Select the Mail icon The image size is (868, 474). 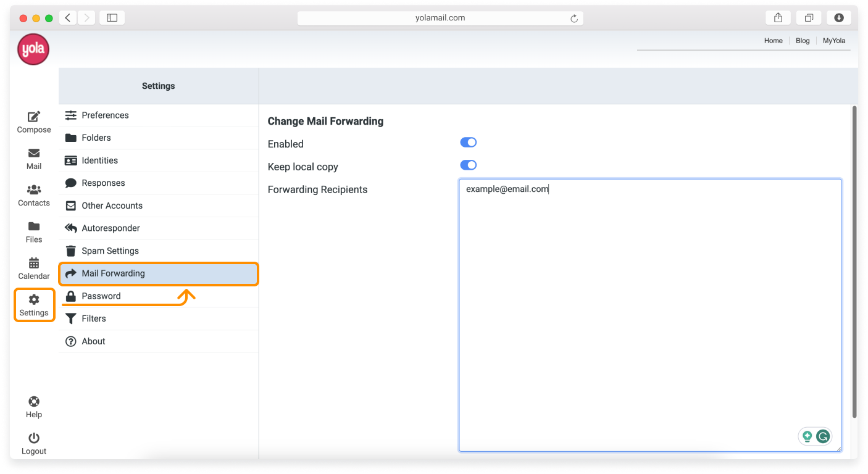33,154
